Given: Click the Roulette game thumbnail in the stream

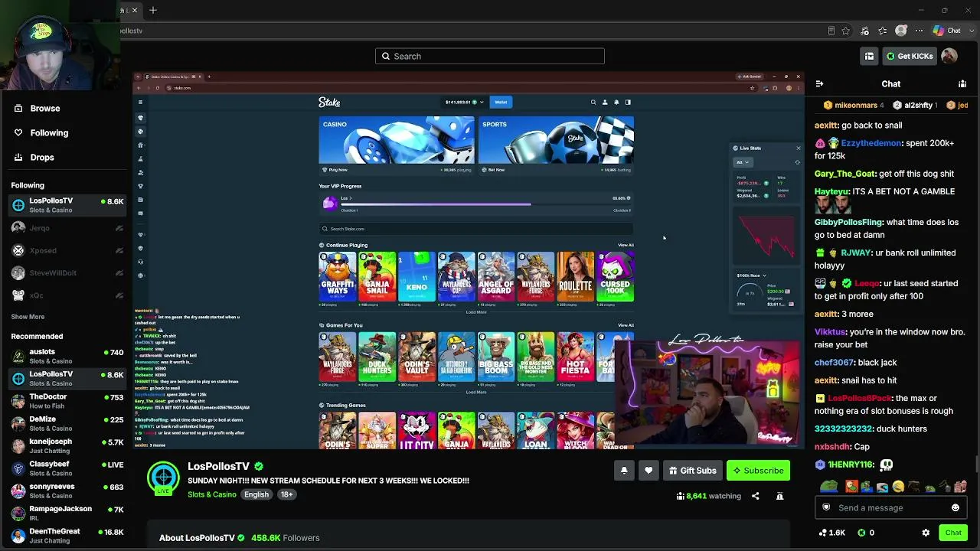Looking at the screenshot, I should 575,276.
